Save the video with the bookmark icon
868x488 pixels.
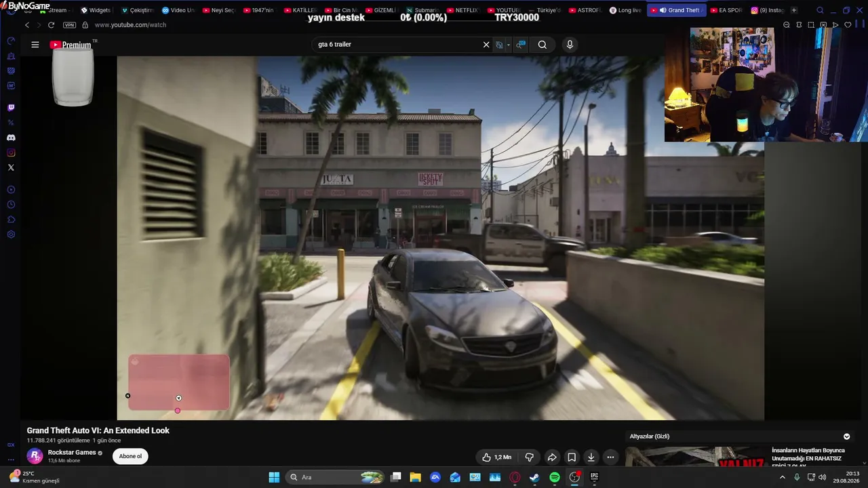(x=572, y=457)
